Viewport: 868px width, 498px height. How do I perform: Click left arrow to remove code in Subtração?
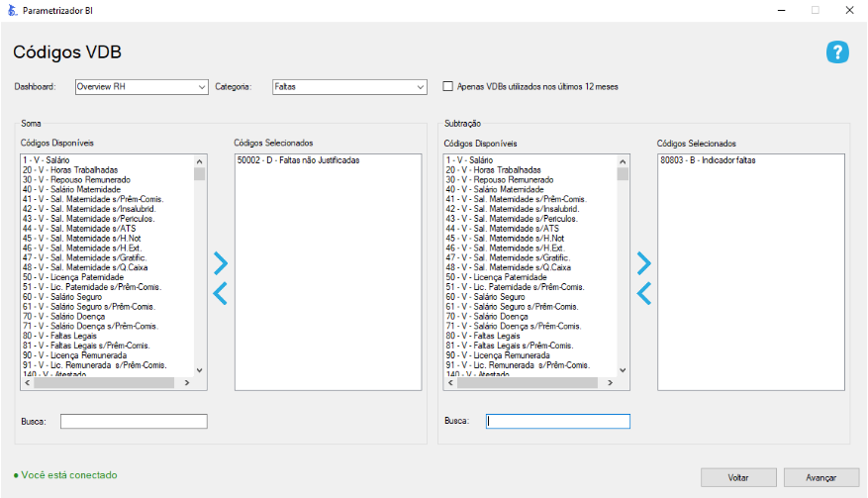coord(643,293)
